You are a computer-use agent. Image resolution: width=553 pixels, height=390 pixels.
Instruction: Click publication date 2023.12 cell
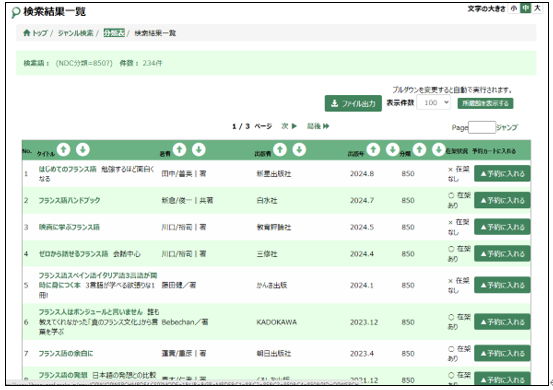[364, 322]
